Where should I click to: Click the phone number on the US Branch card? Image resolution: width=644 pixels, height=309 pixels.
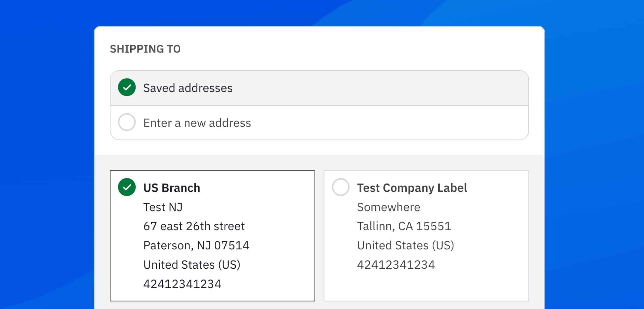pos(183,283)
